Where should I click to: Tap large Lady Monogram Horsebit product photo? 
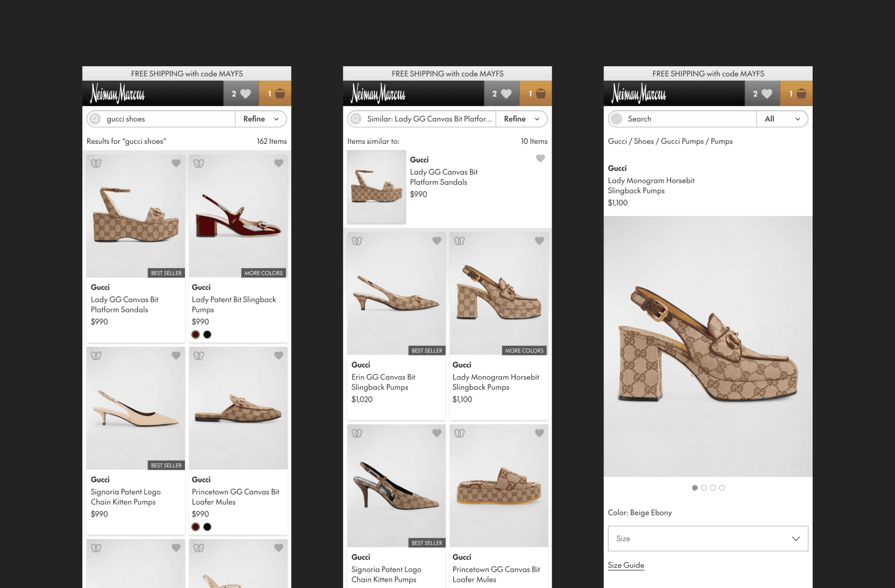point(708,346)
